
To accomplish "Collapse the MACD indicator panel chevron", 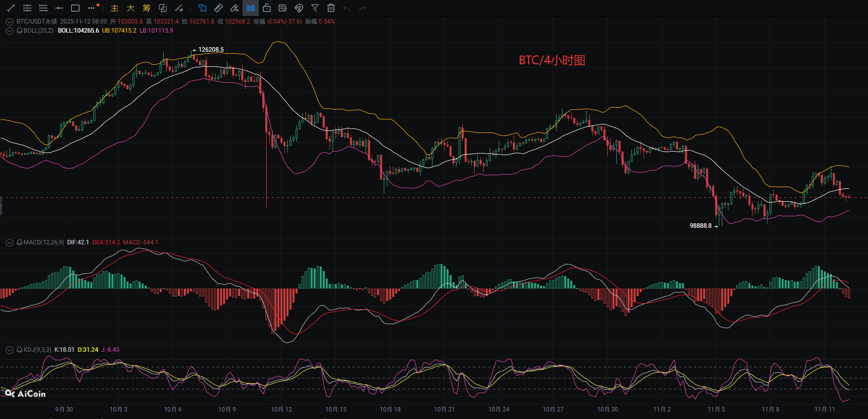I will click(9, 242).
